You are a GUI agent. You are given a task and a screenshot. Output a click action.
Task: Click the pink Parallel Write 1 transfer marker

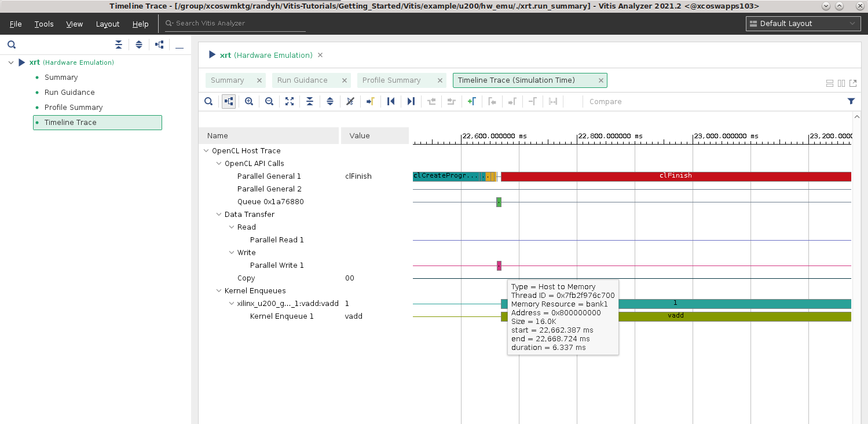coord(499,266)
